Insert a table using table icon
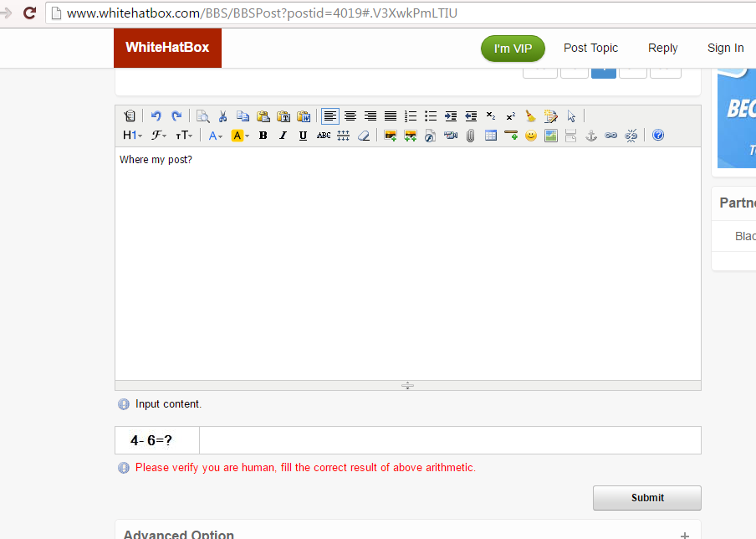The width and height of the screenshot is (756, 539). pos(491,136)
